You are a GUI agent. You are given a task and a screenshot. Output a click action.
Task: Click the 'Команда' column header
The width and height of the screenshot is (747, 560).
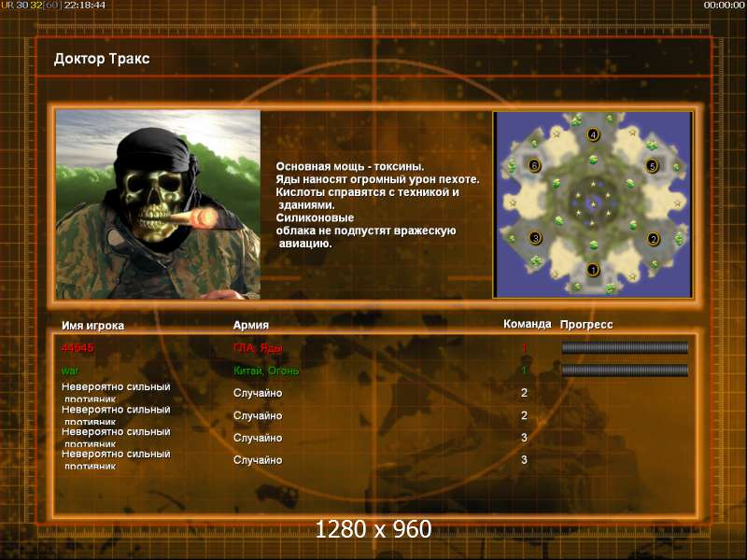tap(528, 324)
